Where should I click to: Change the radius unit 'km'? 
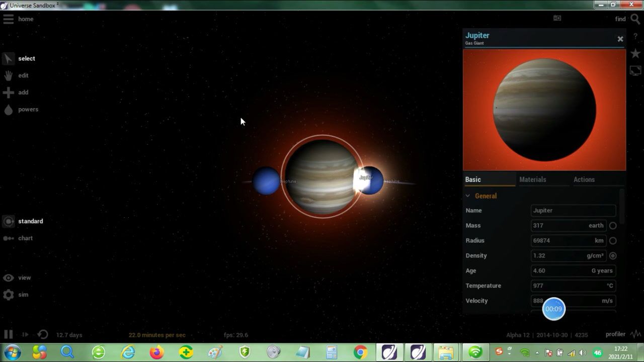tap(599, 241)
